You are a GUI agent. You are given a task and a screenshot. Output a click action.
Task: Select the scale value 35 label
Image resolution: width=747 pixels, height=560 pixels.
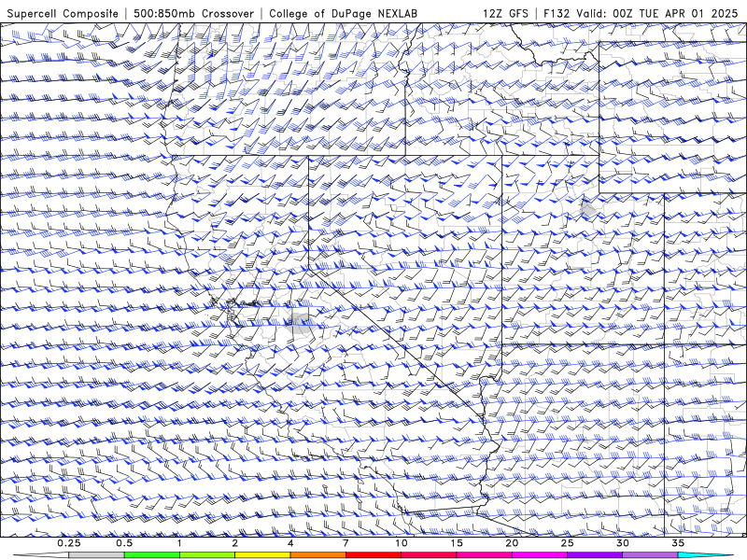tap(678, 543)
